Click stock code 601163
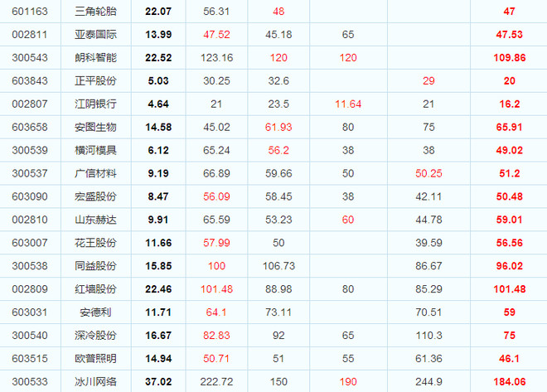547x392 pixels. tap(30, 12)
